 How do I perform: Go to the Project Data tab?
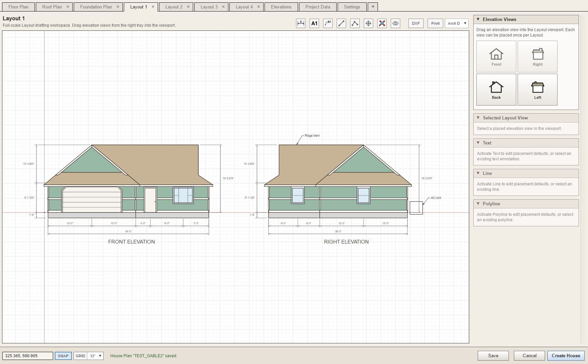[x=318, y=7]
